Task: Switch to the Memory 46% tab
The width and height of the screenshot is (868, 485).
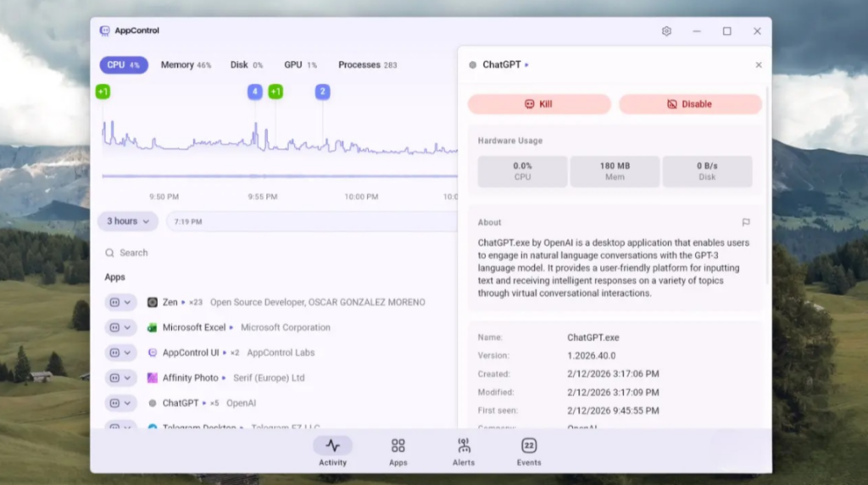Action: click(x=186, y=64)
